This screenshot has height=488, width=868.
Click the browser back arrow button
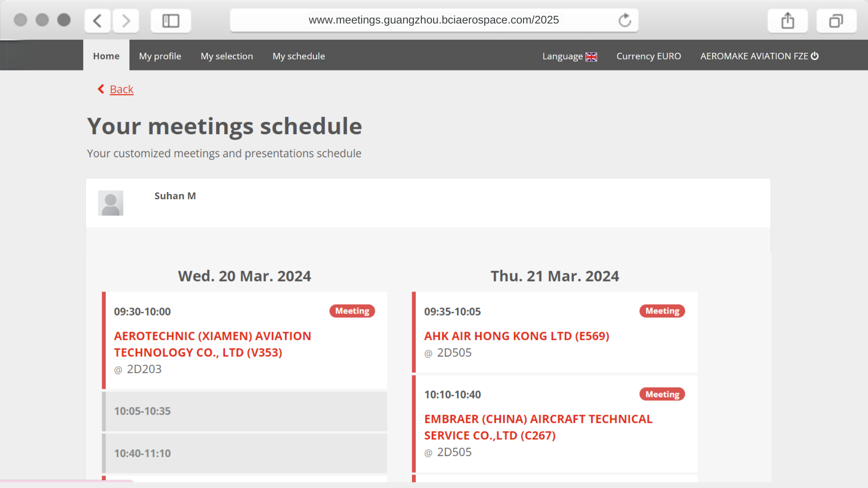(x=97, y=21)
